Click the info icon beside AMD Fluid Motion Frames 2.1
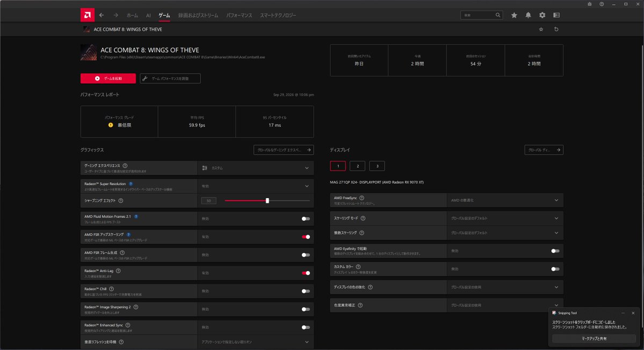 pos(136,217)
